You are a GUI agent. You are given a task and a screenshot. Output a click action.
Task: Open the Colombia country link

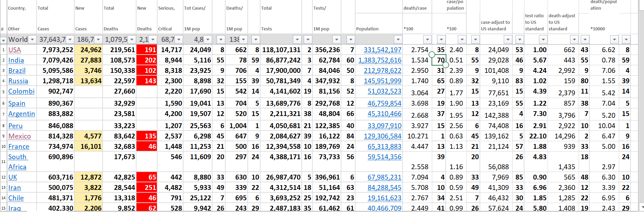(21, 91)
